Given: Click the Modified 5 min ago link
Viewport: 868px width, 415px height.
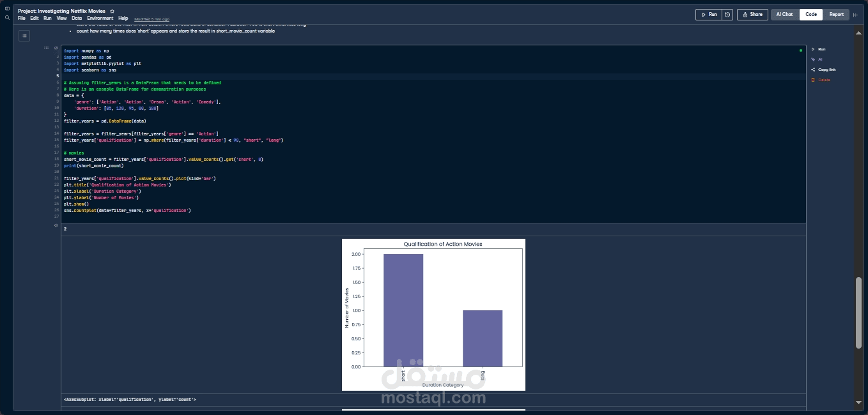Looking at the screenshot, I should tap(151, 19).
